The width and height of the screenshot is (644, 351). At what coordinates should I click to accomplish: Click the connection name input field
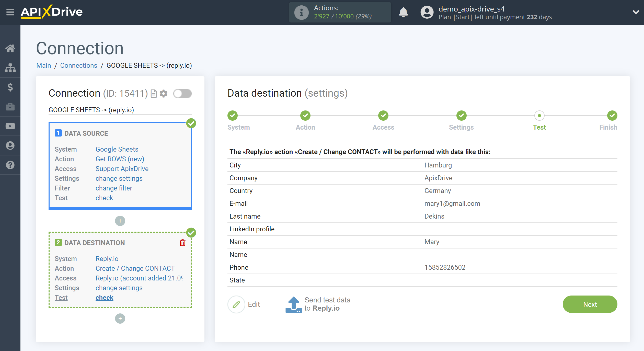coord(120,110)
